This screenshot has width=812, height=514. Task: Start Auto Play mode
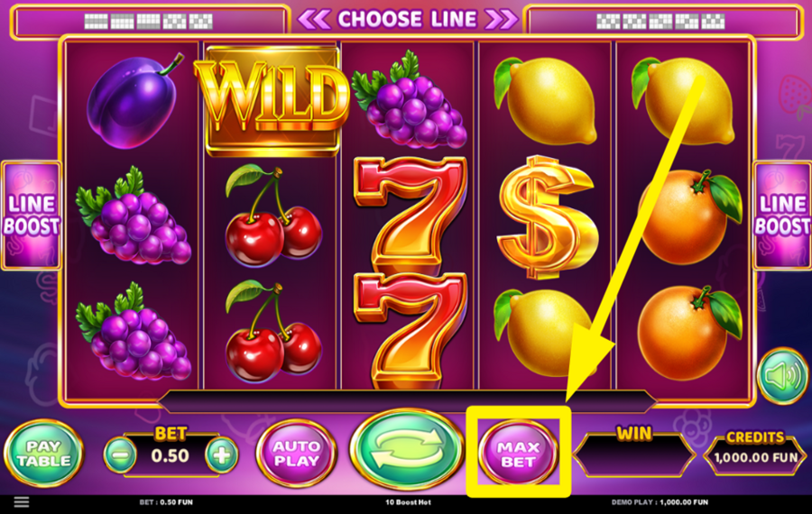pos(297,454)
